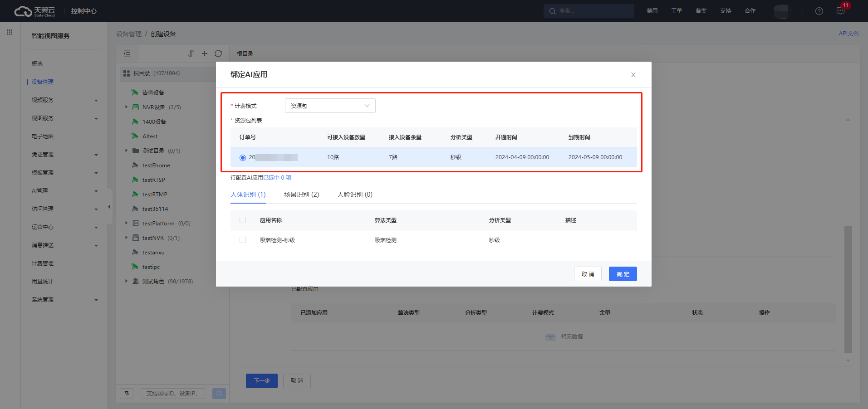Select the test35114 tree item
Image resolution: width=868 pixels, height=409 pixels.
(155, 209)
